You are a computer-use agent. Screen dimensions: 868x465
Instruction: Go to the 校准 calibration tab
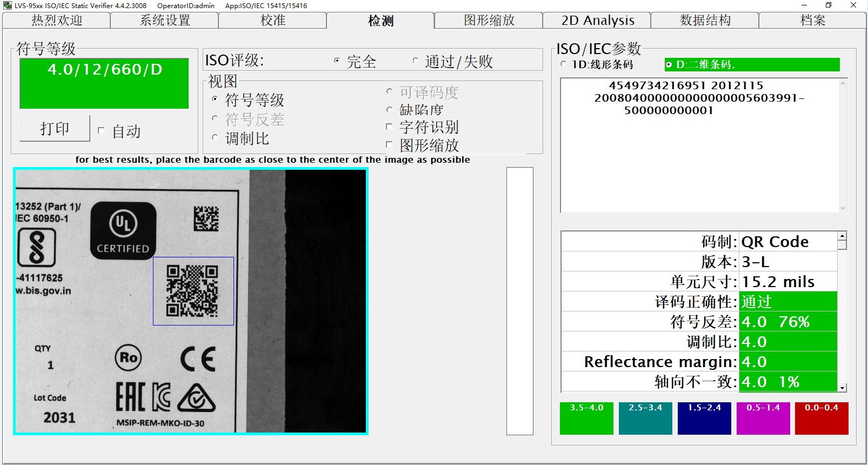coord(272,21)
